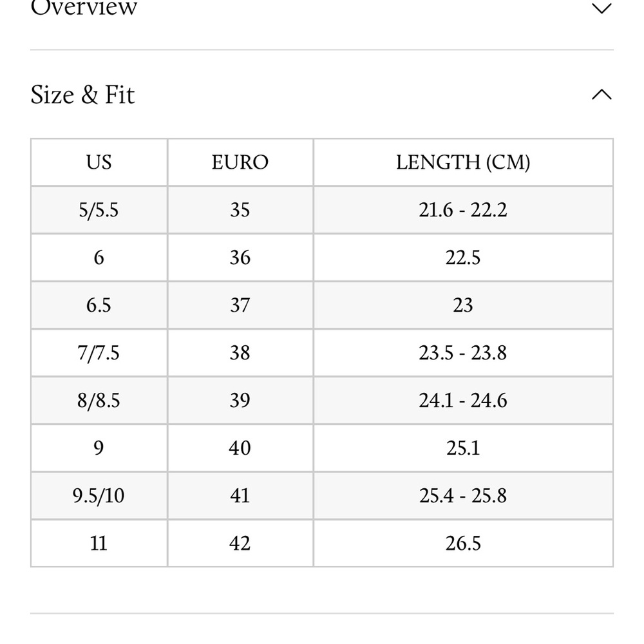
Task: Click the LENGTH (CM) column header
Action: 463,162
